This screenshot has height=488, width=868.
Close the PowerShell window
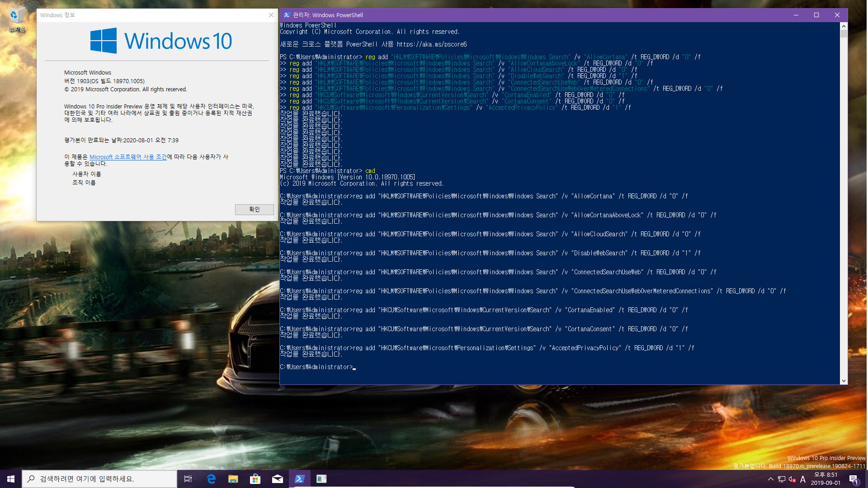(837, 15)
